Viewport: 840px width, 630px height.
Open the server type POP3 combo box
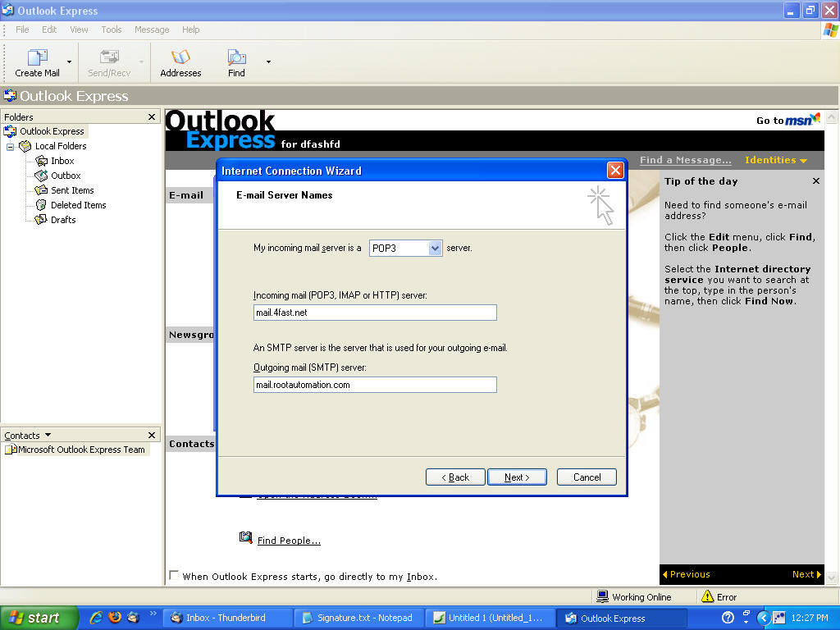405,248
